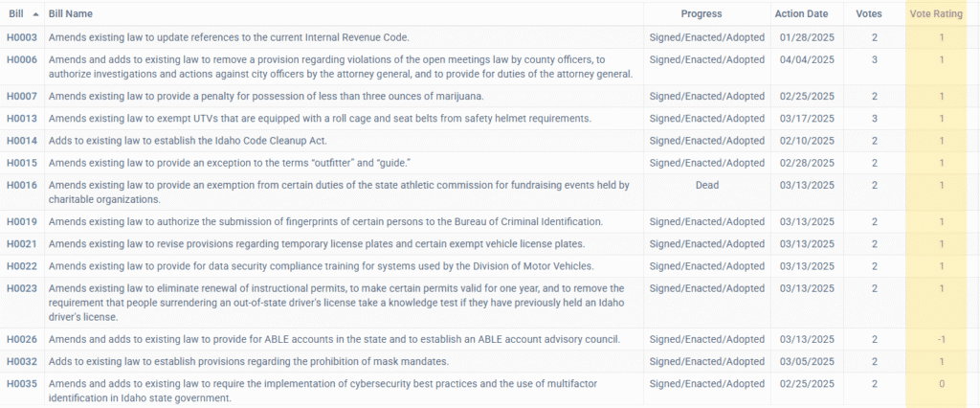Screen dimensions: 980x408
Task: Open bill H0035 cybersecurity link
Action: click(x=21, y=384)
